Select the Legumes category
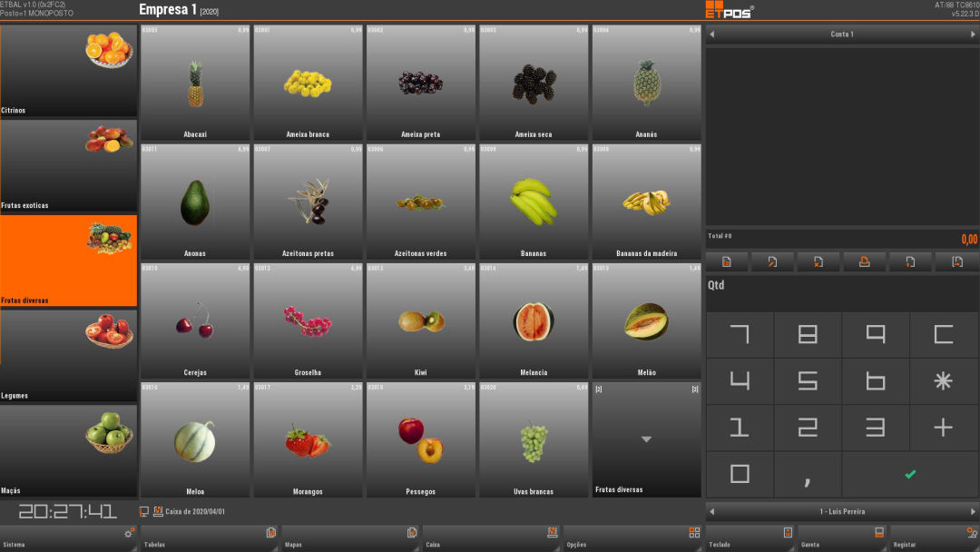The width and height of the screenshot is (980, 552). pos(68,356)
